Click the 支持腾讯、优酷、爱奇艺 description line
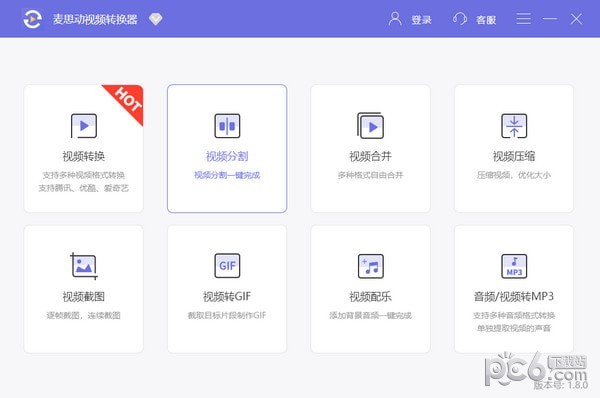Screen dimensions: 600x398 tap(84, 188)
